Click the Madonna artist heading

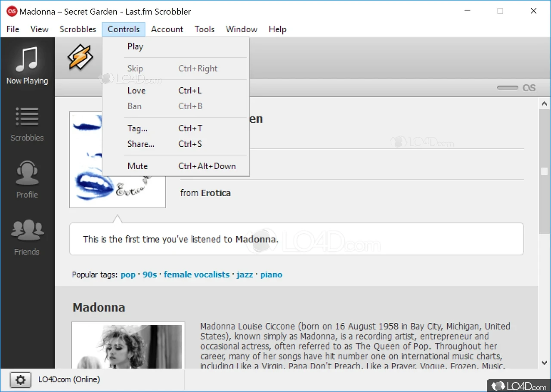(x=99, y=307)
